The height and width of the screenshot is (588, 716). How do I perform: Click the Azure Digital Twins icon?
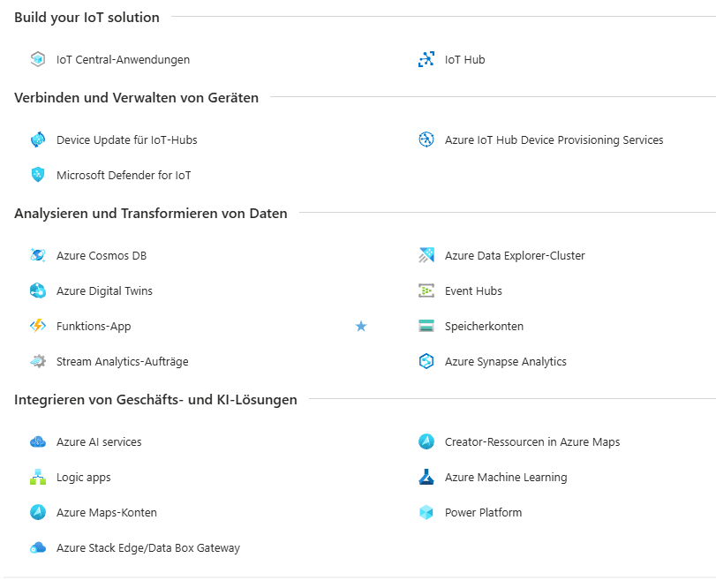point(37,291)
